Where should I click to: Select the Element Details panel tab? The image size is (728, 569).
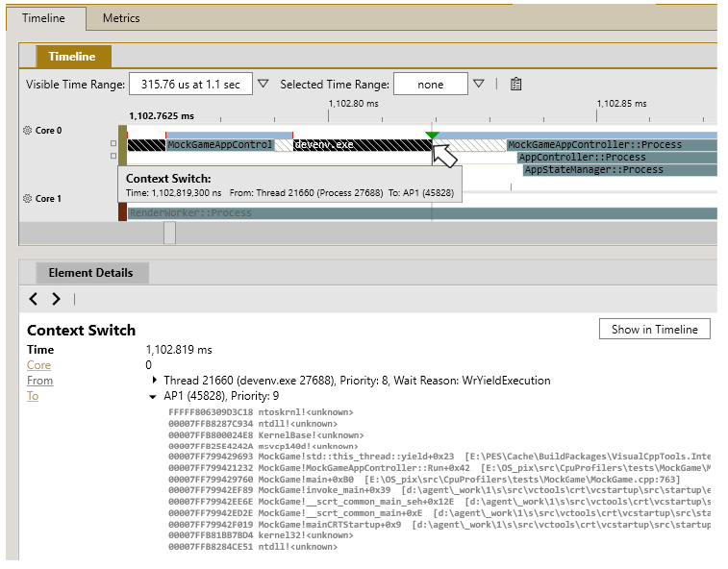coord(92,273)
